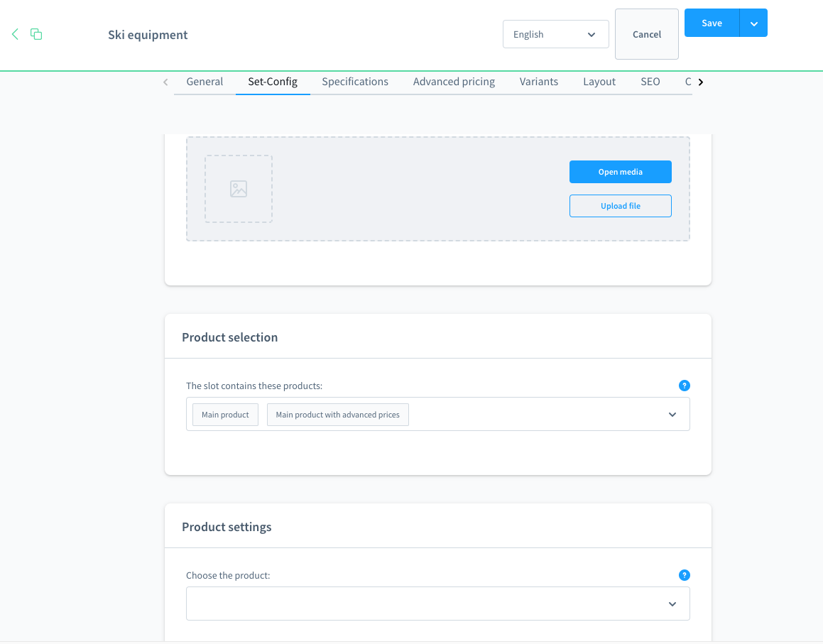This screenshot has width=823, height=644.
Task: Open the Choose the product dropdown
Action: 437,604
